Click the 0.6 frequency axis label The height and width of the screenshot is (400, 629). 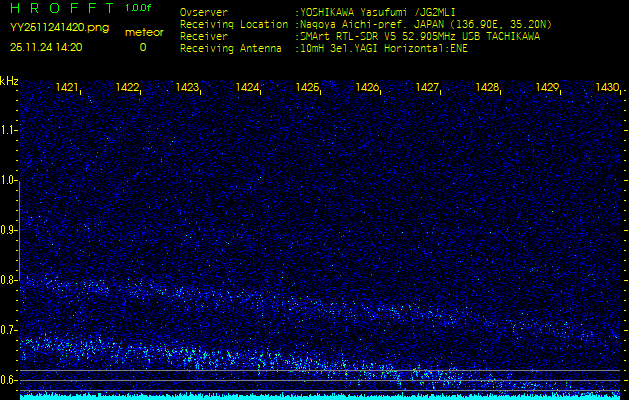click(x=10, y=380)
